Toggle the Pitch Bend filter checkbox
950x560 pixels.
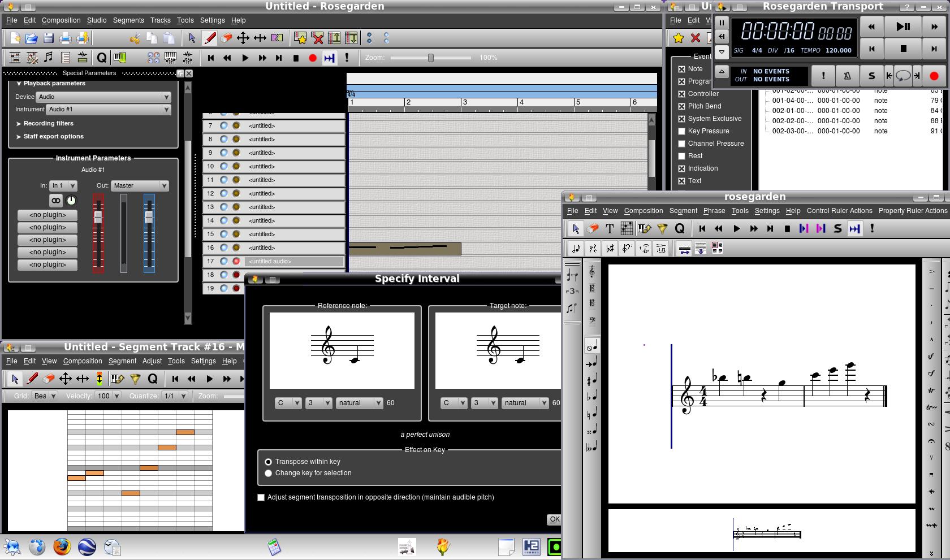click(681, 106)
